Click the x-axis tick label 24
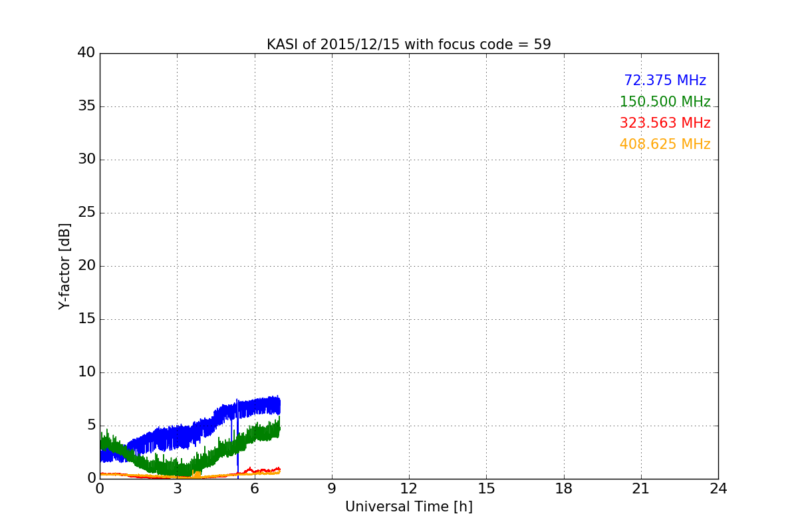The image size is (798, 532). [x=718, y=489]
